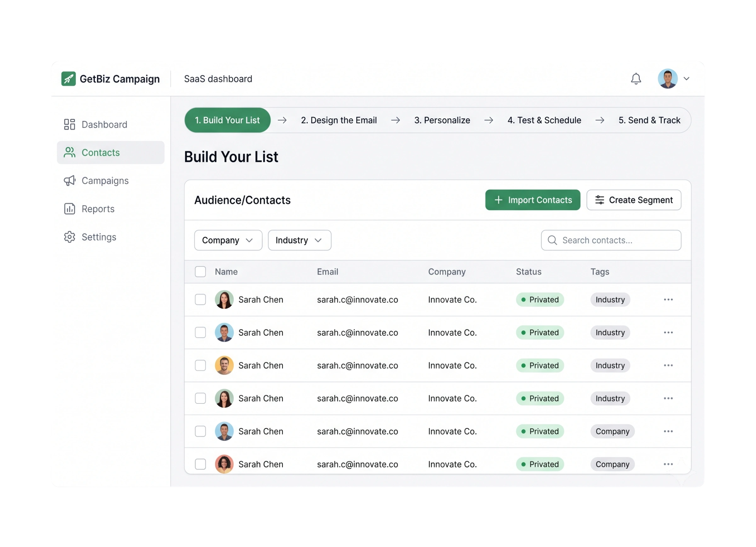Open the Industry filter dropdown
Image resolution: width=756 pixels, height=547 pixels.
(x=300, y=240)
